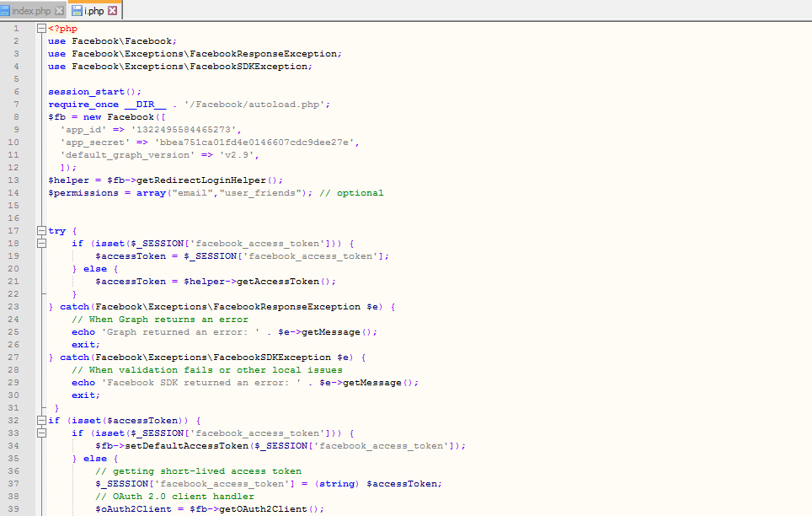This screenshot has height=516, width=812.
Task: Click the 'new' keyword on line 8
Action: click(92, 116)
